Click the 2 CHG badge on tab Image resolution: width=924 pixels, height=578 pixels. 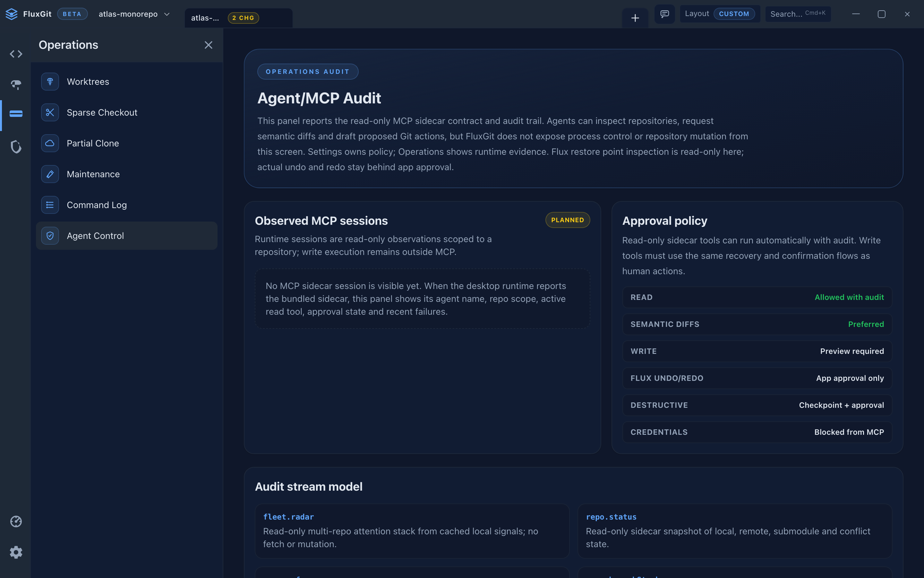[x=243, y=18]
